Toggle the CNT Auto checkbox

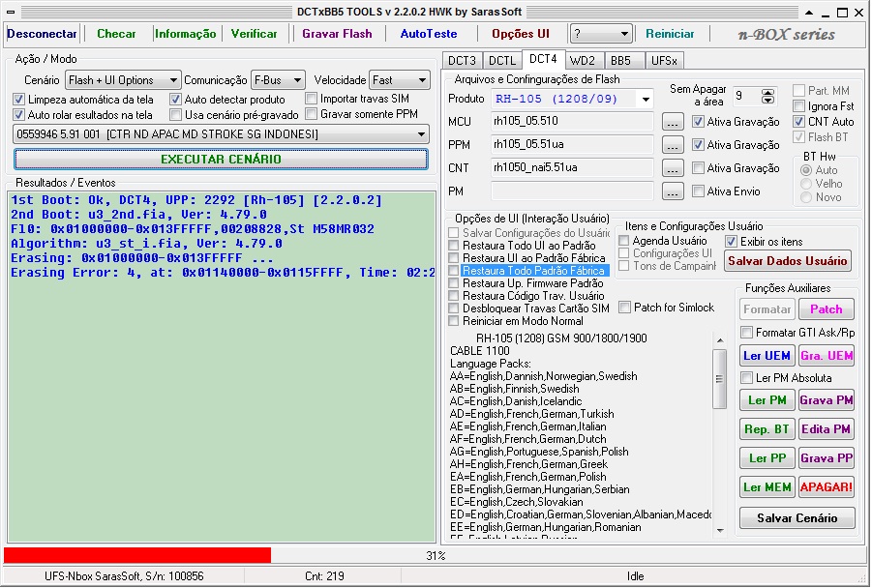point(799,122)
